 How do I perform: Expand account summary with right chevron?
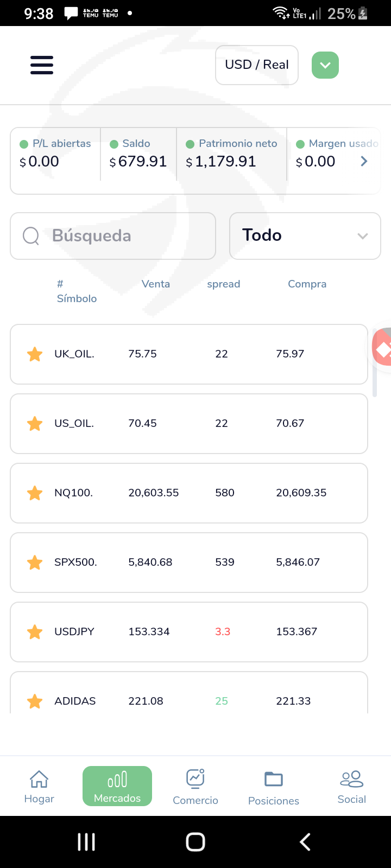click(364, 161)
